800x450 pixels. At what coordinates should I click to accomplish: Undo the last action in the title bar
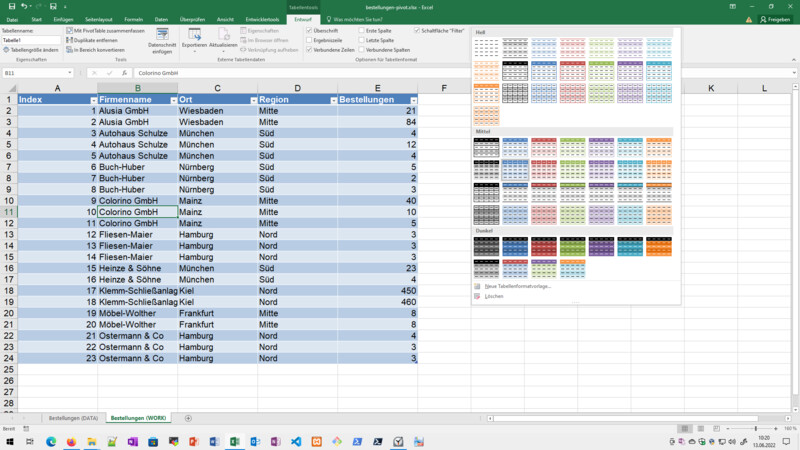click(23, 7)
